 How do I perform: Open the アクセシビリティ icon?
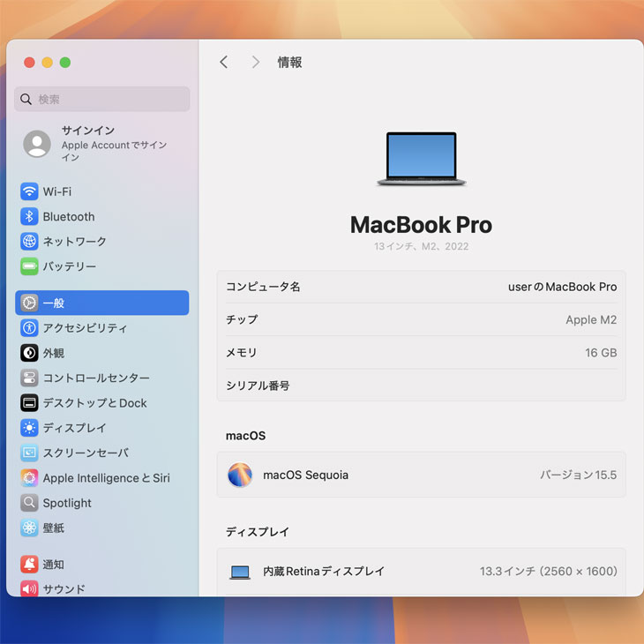click(x=29, y=328)
